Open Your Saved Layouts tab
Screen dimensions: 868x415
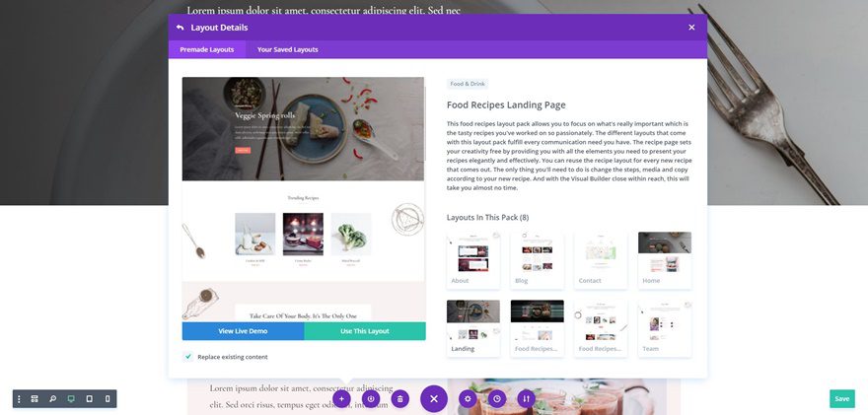pos(287,49)
